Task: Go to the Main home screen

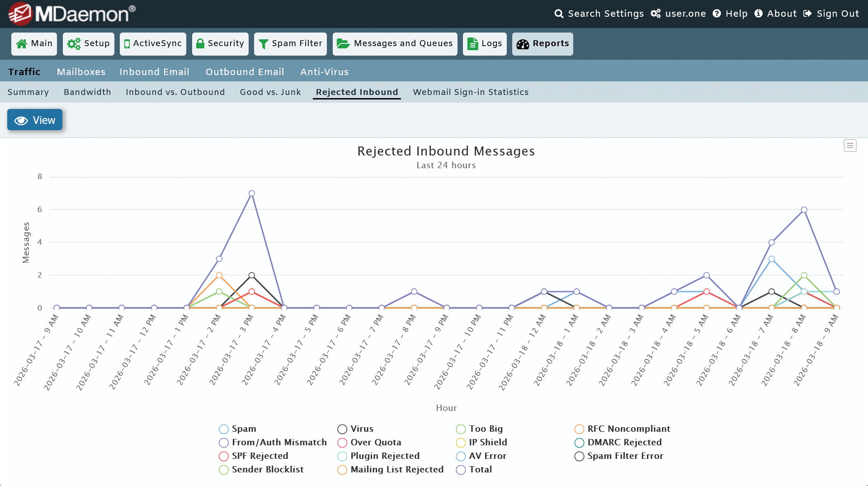Action: point(34,43)
